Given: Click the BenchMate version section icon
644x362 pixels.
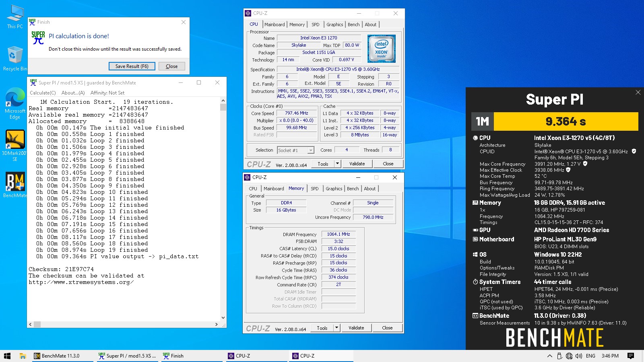Looking at the screenshot, I should pos(475,316).
